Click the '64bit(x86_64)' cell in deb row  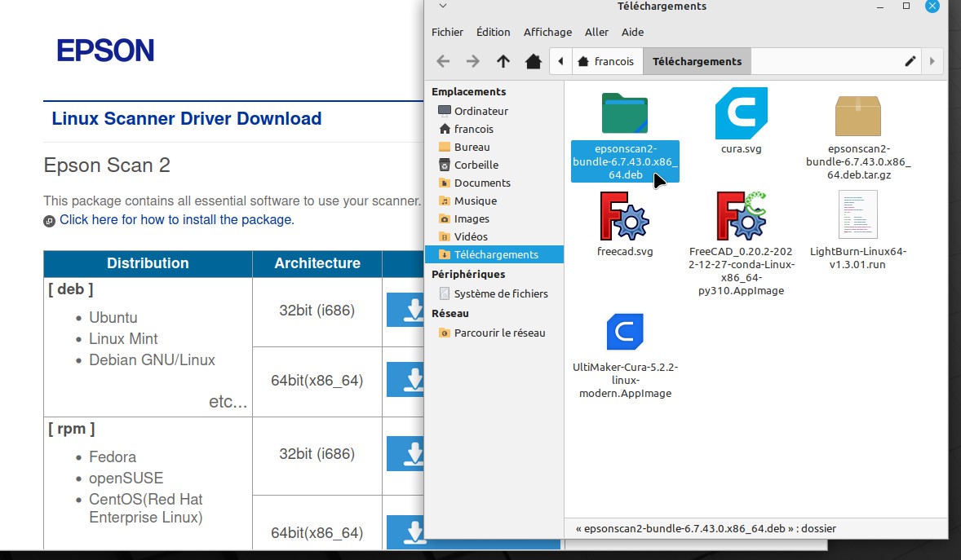(x=317, y=381)
